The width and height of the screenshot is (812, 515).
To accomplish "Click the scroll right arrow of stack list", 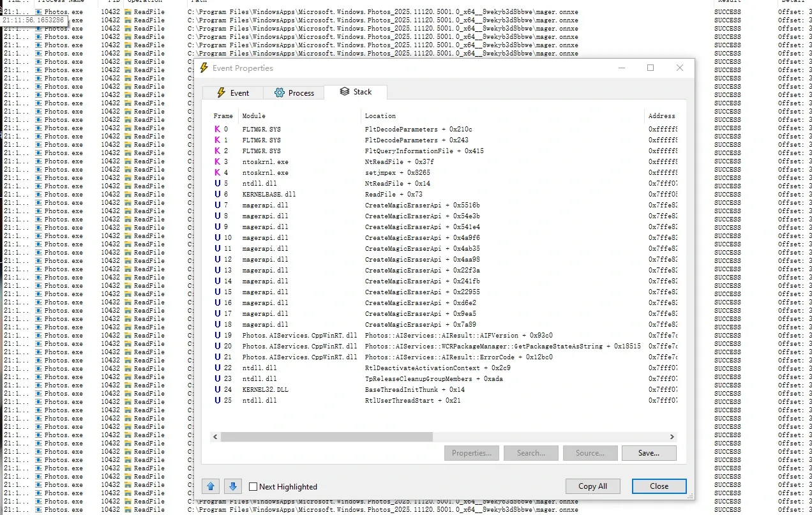I will [672, 437].
